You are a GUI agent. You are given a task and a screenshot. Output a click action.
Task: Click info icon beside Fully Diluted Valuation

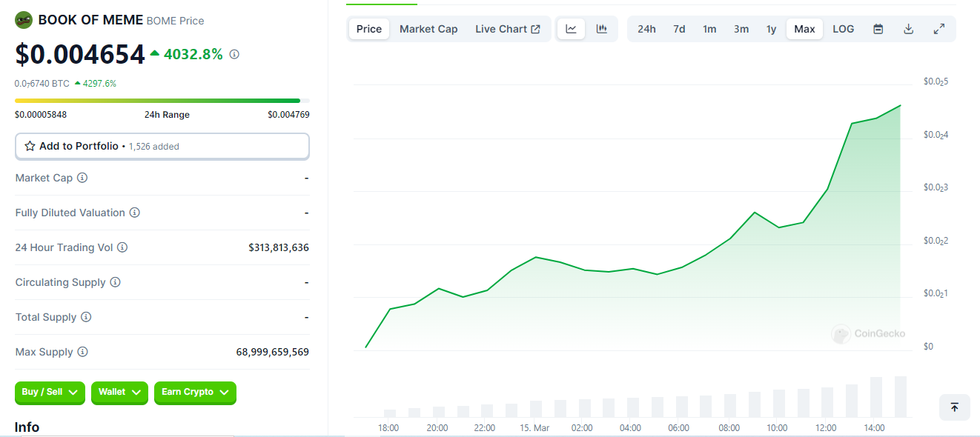click(x=134, y=213)
